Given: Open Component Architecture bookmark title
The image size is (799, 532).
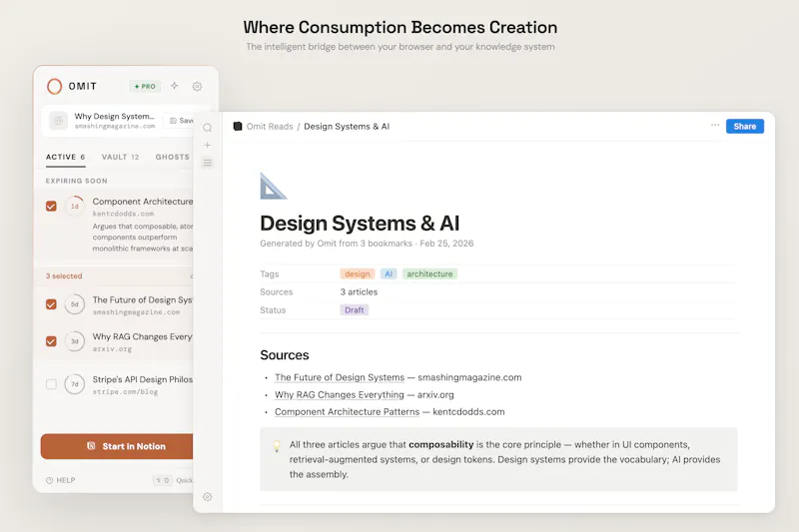Looking at the screenshot, I should coord(143,202).
